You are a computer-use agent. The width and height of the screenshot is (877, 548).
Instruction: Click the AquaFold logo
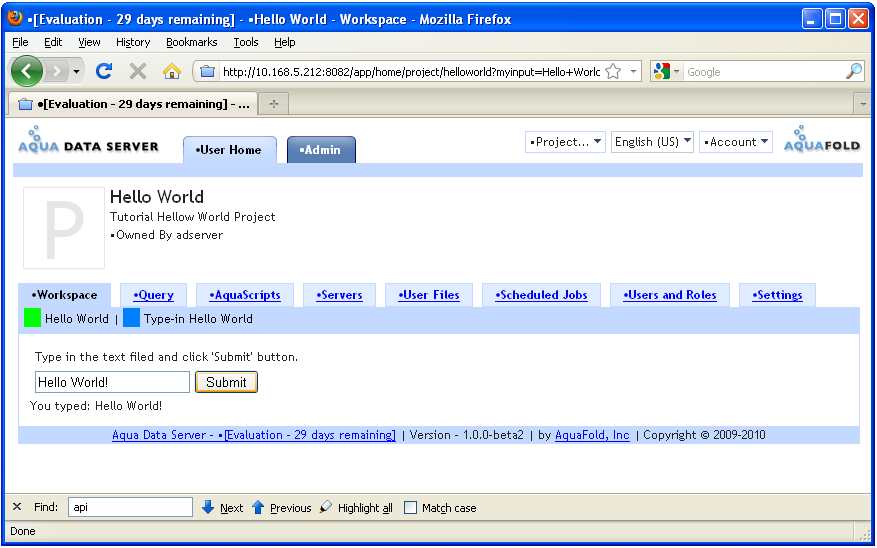coord(822,139)
